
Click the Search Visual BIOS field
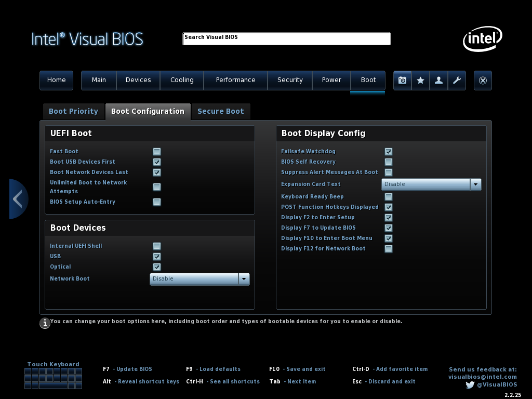pyautogui.click(x=286, y=39)
